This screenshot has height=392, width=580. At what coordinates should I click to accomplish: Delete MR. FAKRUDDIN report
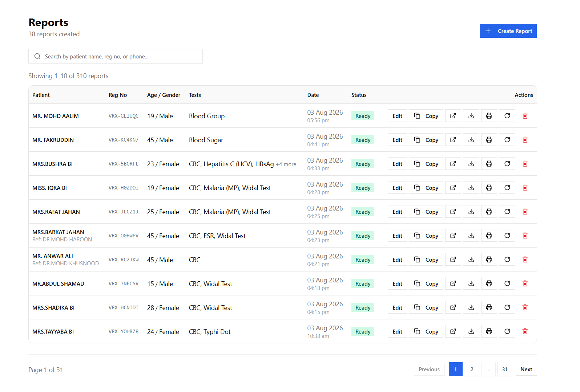[525, 140]
